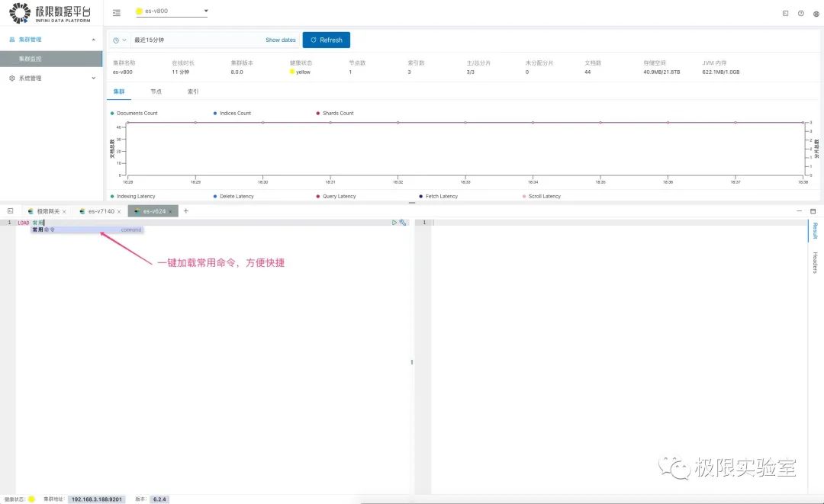Toggle the Documents Count legend series
Image resolution: width=824 pixels, height=504 pixels.
134,114
